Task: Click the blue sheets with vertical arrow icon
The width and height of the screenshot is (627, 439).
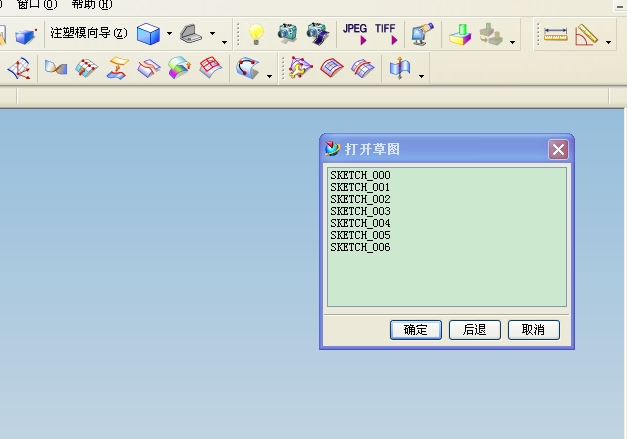Action: point(399,68)
